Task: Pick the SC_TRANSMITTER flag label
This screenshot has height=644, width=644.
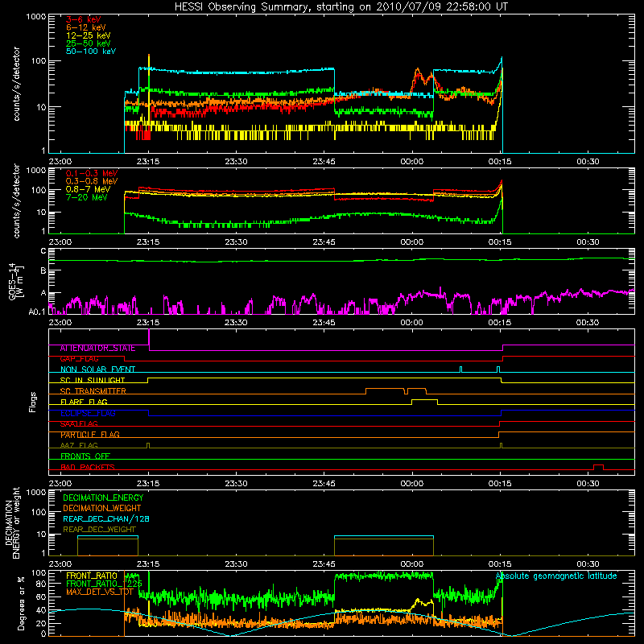Action: click(93, 390)
